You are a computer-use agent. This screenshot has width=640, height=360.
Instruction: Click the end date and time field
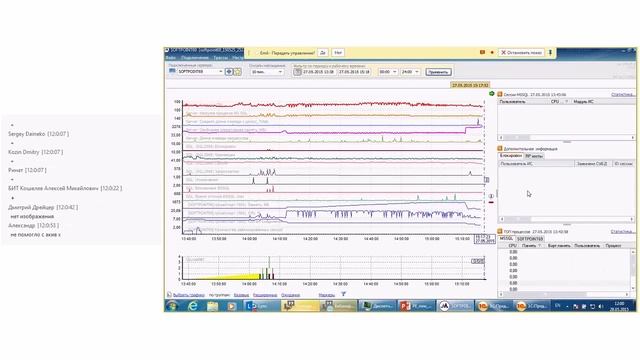click(354, 72)
